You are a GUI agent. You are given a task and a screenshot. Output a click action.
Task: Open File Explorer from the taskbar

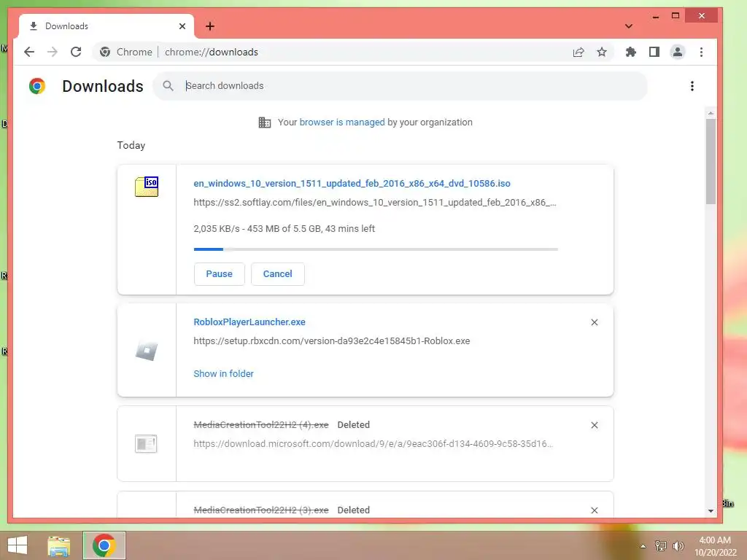tap(58, 545)
